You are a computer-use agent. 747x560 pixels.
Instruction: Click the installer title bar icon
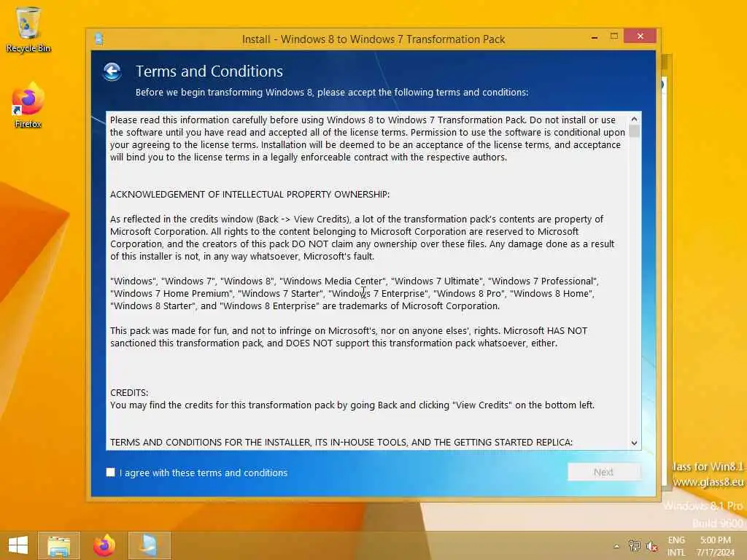coord(99,39)
